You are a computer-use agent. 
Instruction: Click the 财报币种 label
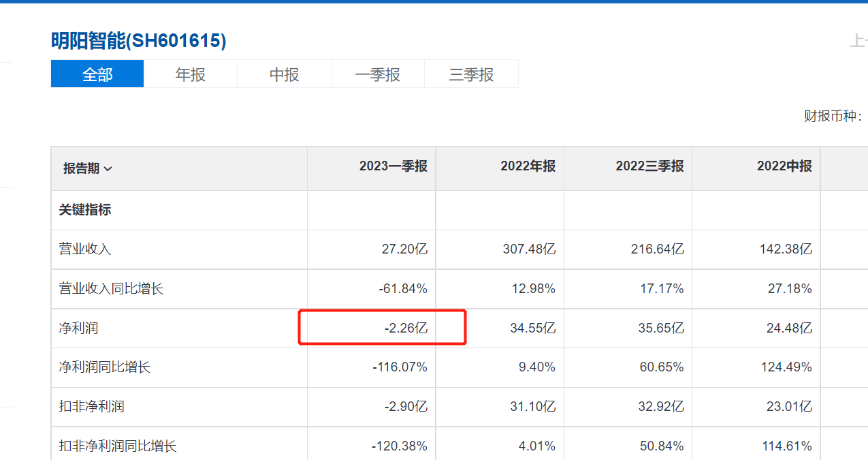(x=835, y=117)
